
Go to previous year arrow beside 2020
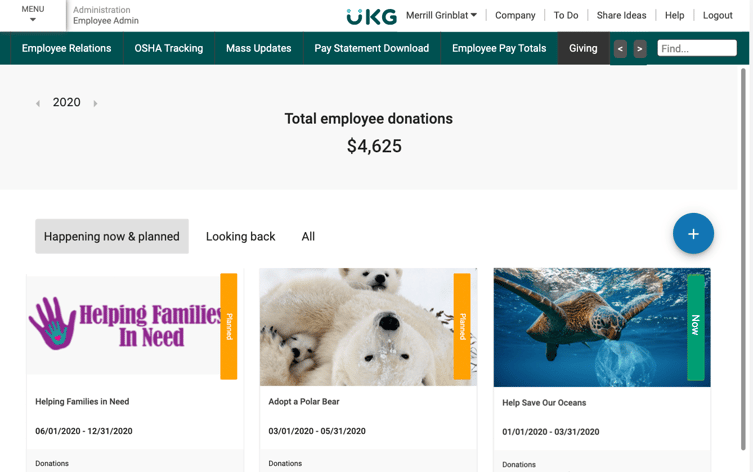pyautogui.click(x=38, y=103)
